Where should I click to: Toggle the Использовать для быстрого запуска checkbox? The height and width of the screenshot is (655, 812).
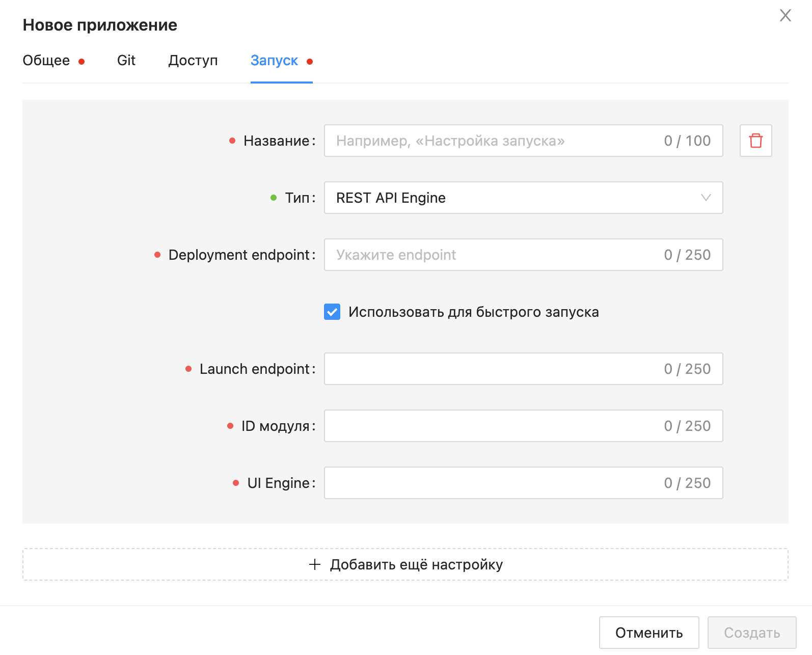tap(332, 312)
